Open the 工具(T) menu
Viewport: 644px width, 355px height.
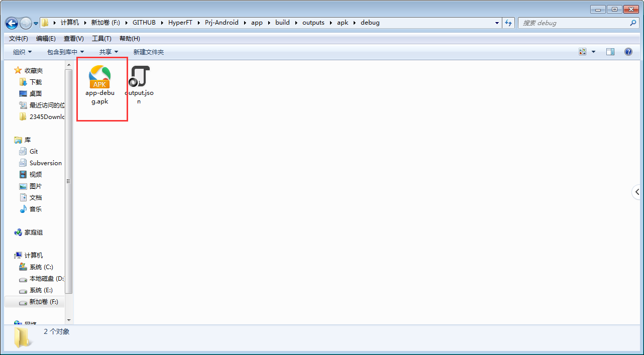[101, 39]
